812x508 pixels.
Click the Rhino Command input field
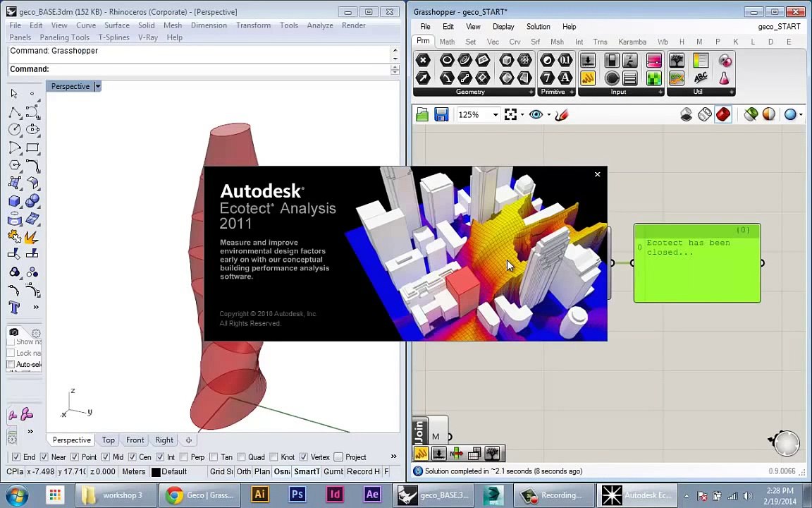click(x=198, y=69)
